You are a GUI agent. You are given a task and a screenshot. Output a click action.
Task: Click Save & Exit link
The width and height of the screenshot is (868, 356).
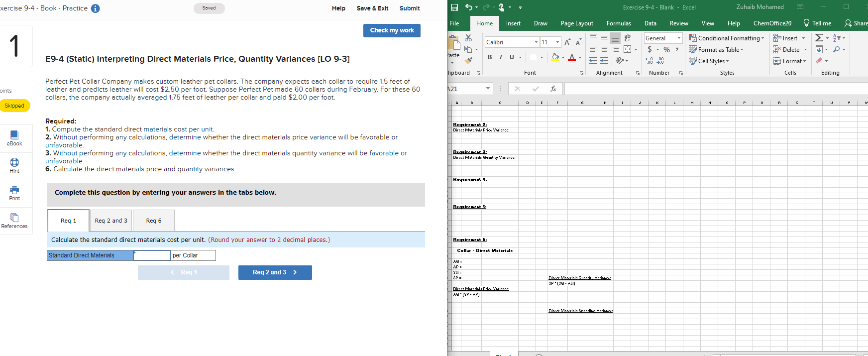click(x=372, y=8)
